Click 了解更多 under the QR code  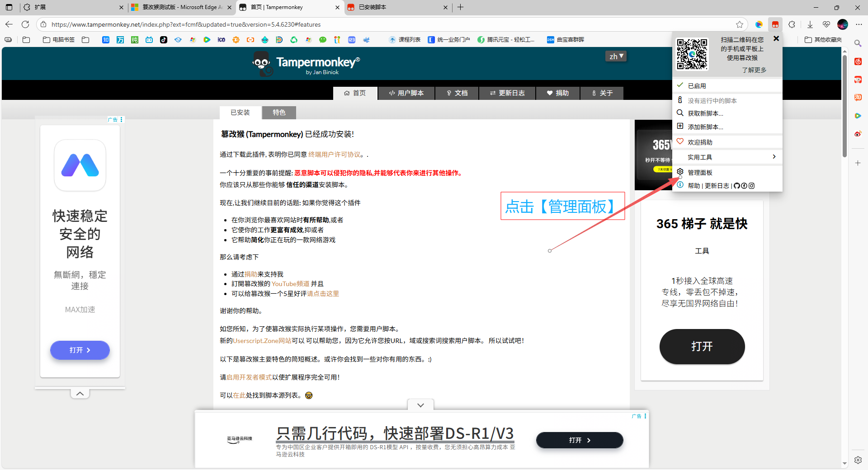click(754, 70)
